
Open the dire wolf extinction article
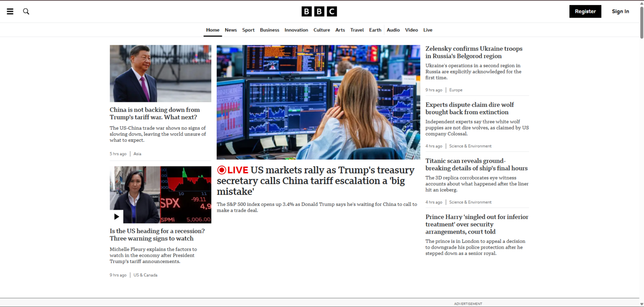[x=469, y=108]
